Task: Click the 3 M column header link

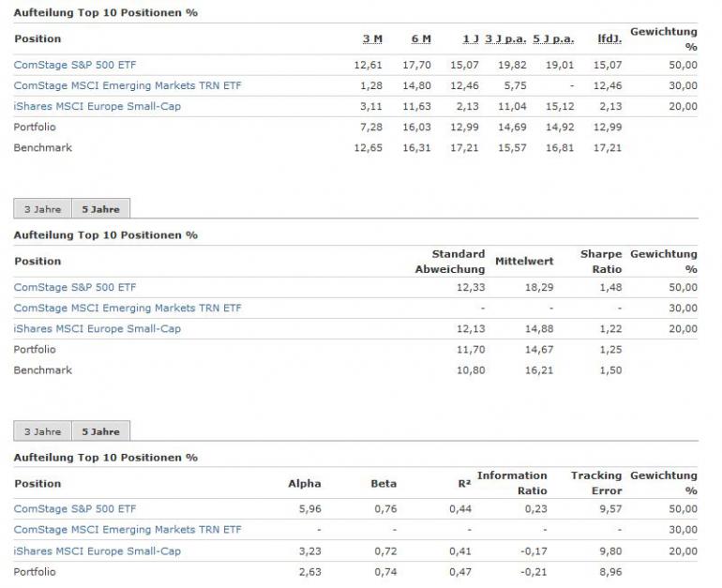Action: [372, 38]
